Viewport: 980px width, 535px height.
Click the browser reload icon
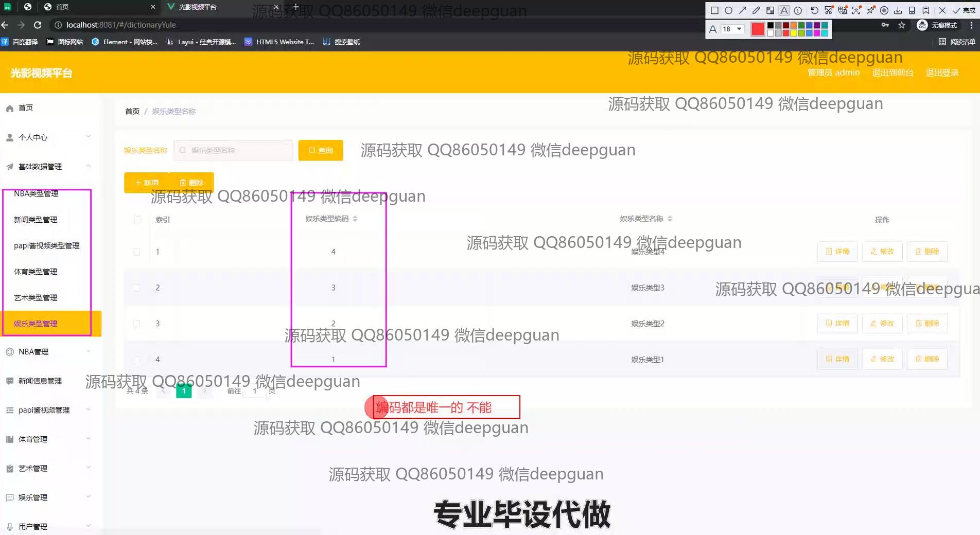[x=38, y=25]
